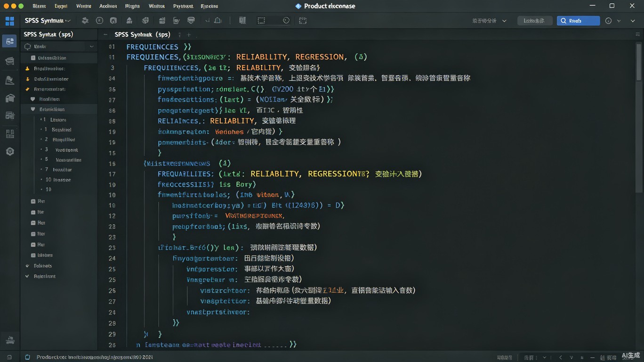This screenshot has height=362, width=644.
Task: Click the minus icon left of editor tab
Action: tap(105, 35)
